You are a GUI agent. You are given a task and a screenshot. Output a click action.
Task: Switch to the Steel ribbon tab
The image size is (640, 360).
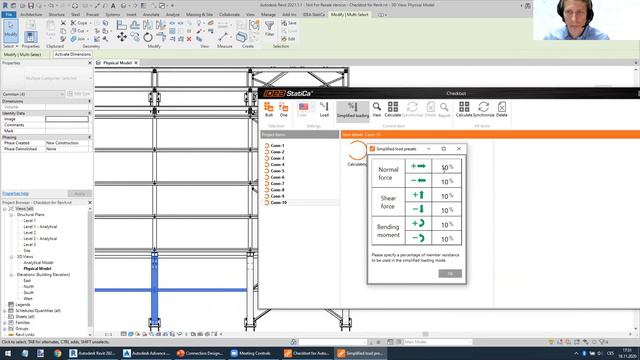(x=76, y=14)
